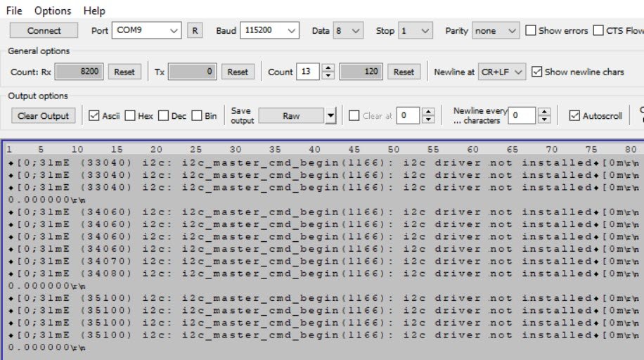Increase the Count value with up arrow

coord(328,68)
